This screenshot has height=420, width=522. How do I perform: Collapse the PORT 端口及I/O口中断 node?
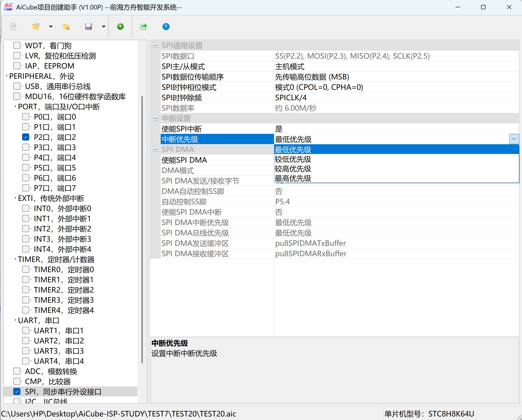coord(15,106)
